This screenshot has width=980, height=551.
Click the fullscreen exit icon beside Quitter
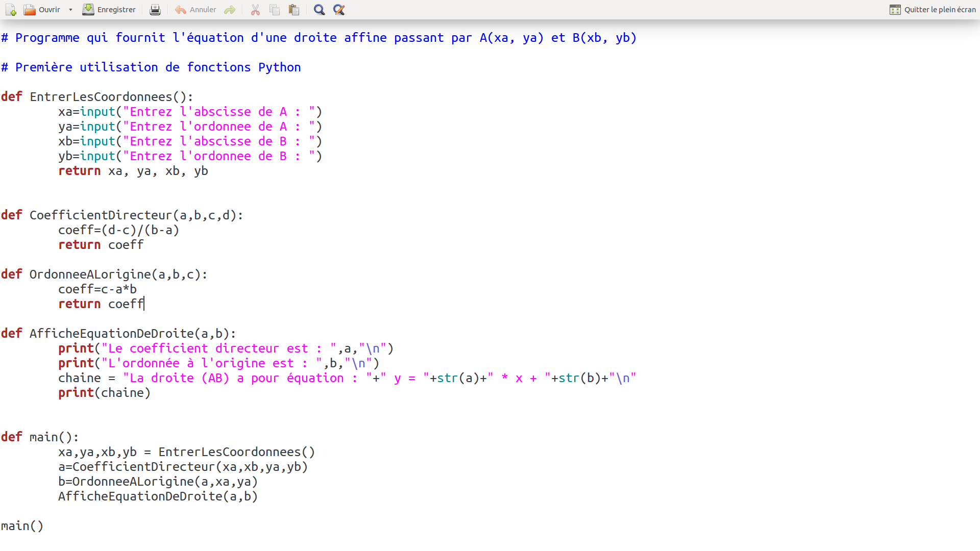[x=895, y=10]
